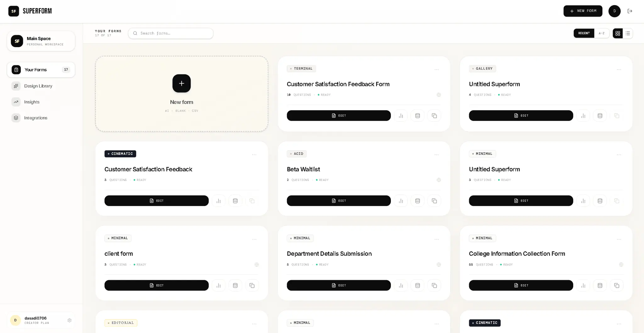
Task: Open Integrations in sidebar
Action: click(x=41, y=118)
